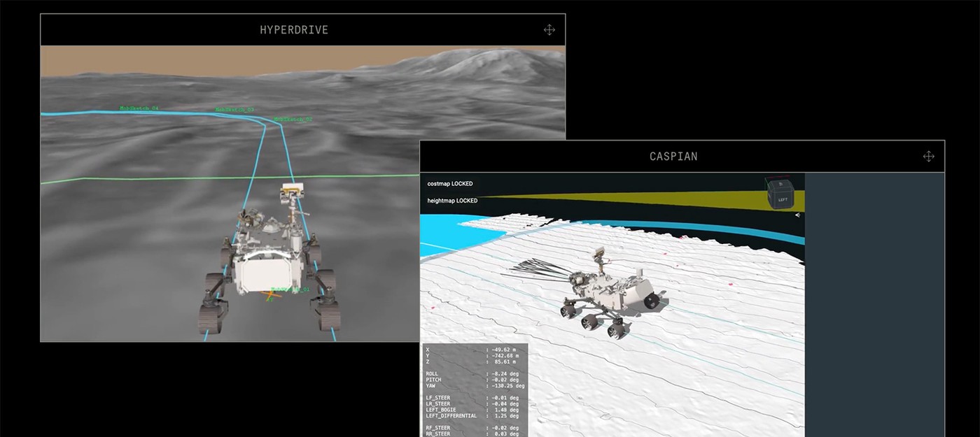Click the MobSketch_02 waypoint label
Viewport: 980px width, 437px height.
(293, 120)
